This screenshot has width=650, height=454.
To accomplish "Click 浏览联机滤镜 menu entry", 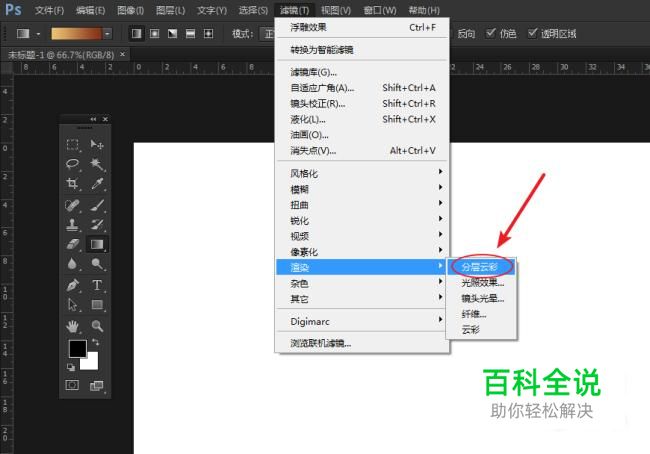I will click(x=361, y=343).
